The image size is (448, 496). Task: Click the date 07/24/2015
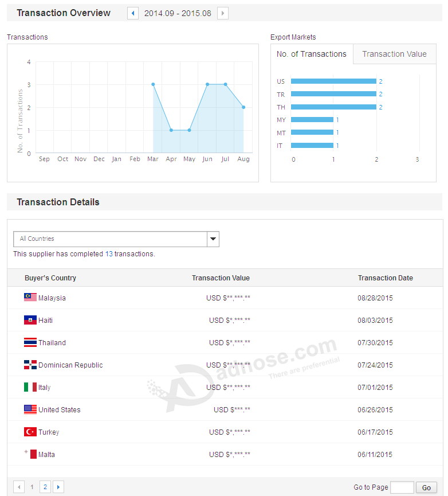coord(375,365)
